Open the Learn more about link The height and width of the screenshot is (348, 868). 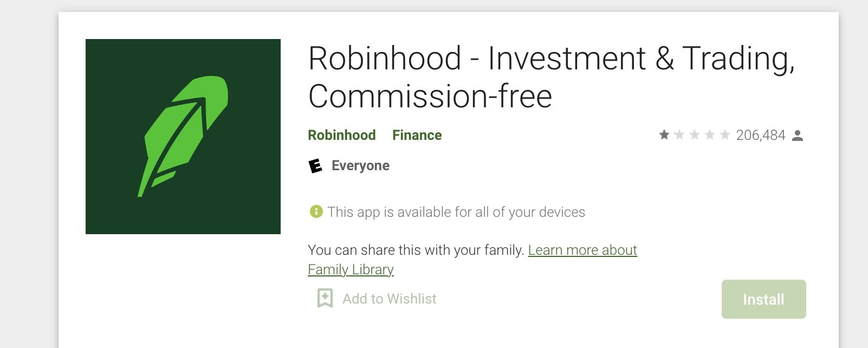pyautogui.click(x=582, y=250)
